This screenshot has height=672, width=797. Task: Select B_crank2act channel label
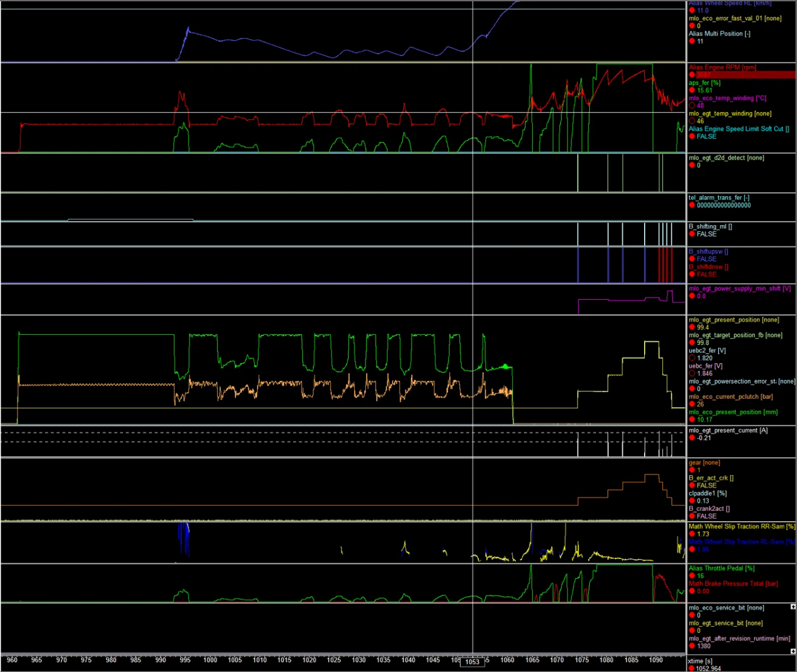[709, 509]
